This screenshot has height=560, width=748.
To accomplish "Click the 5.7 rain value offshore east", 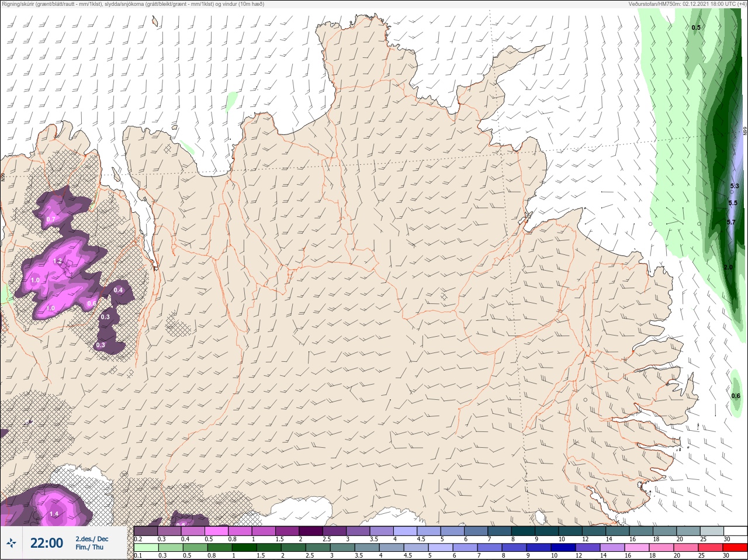I will (731, 223).
